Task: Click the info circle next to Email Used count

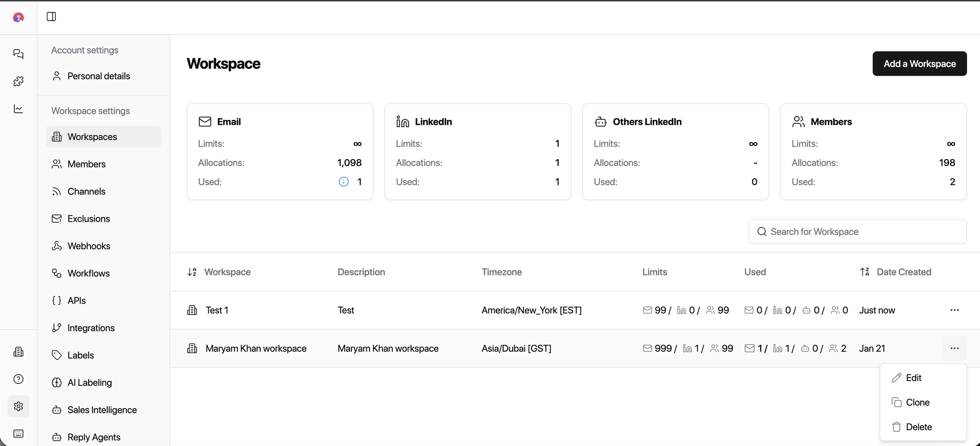Action: (x=343, y=182)
